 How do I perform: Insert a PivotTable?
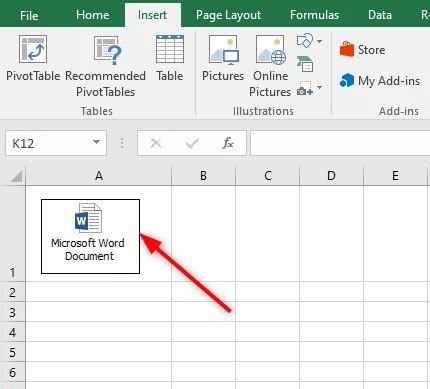click(x=33, y=58)
